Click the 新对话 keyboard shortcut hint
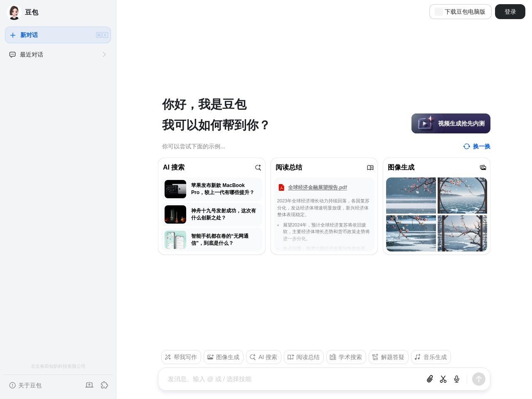Image resolution: width=532 pixels, height=399 pixels. (x=102, y=35)
